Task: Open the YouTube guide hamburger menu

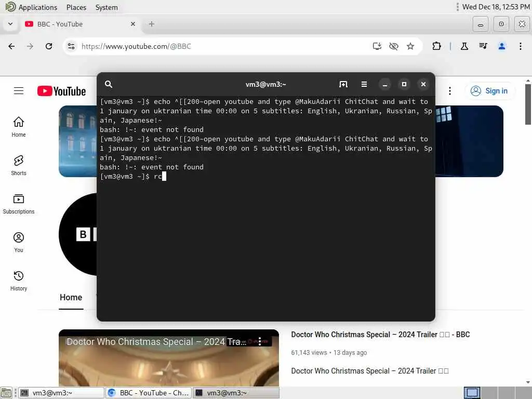Action: click(x=19, y=91)
